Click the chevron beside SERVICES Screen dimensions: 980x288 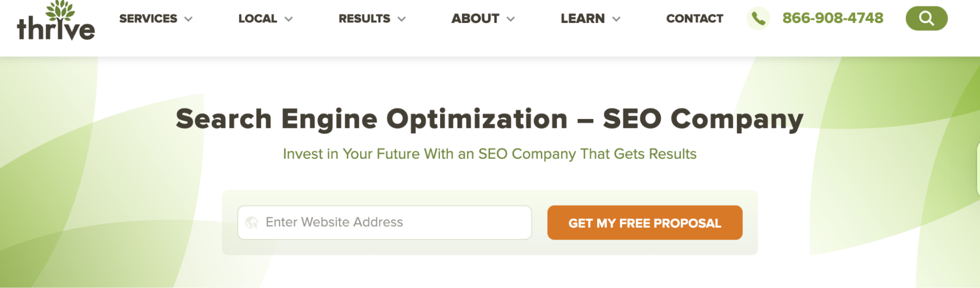click(187, 20)
